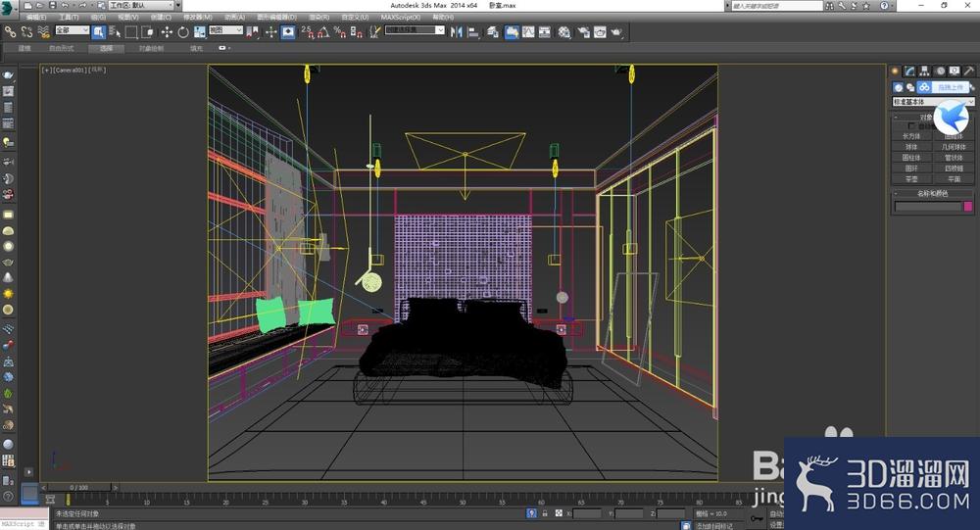
Task: Collapse the 名称和颜色 rollout
Action: tap(933, 193)
